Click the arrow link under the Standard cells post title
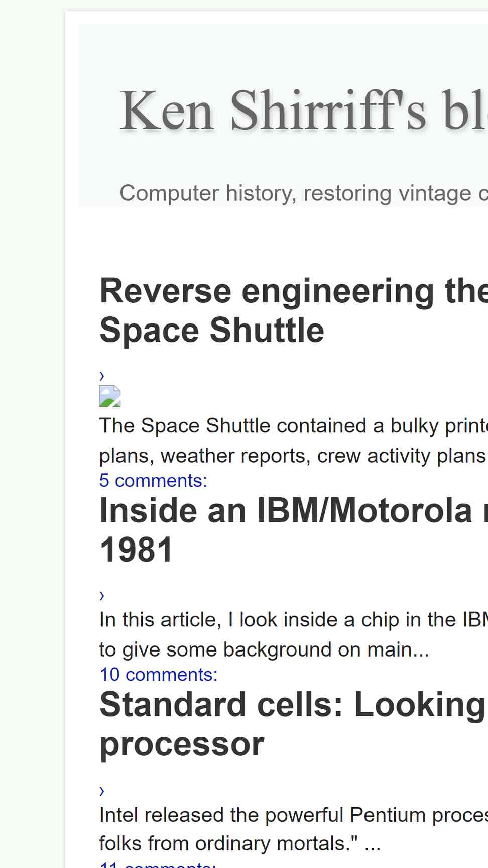Viewport: 488px width, 868px height. (102, 791)
